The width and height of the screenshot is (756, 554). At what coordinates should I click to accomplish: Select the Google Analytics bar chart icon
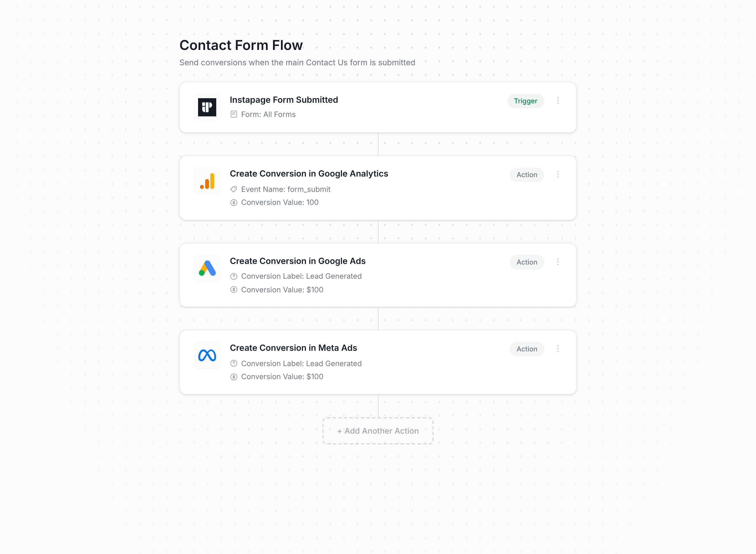pos(207,181)
